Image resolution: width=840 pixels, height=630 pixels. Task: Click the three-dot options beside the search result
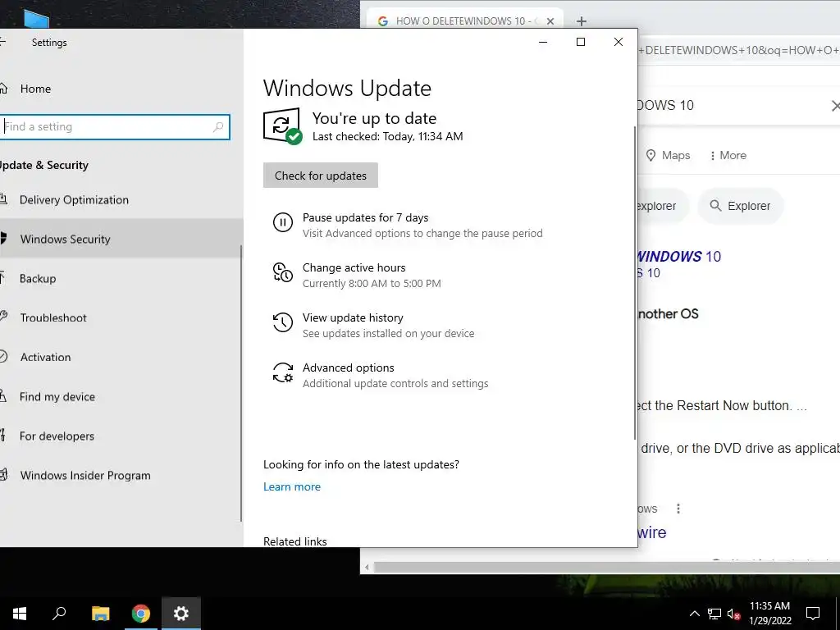[678, 509]
